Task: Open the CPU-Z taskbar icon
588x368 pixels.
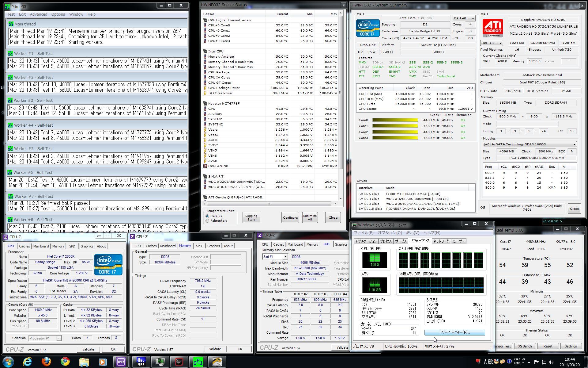Action: point(121,362)
